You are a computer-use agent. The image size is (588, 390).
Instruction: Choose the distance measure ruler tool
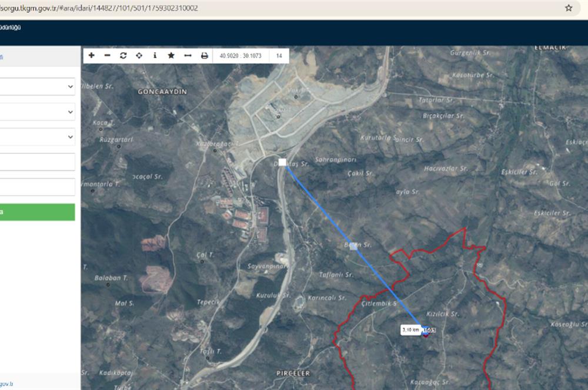188,55
